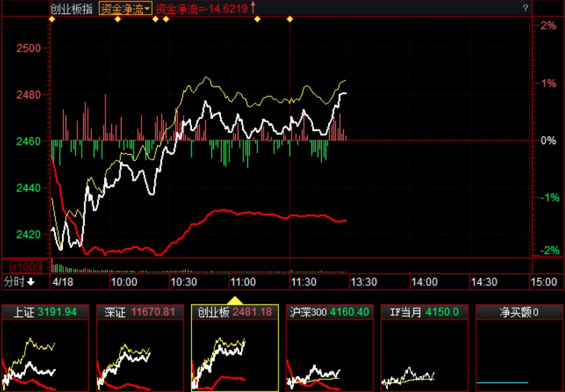Click the 上证 mini chart thumbnail
The width and height of the screenshot is (565, 392).
[x=45, y=355]
